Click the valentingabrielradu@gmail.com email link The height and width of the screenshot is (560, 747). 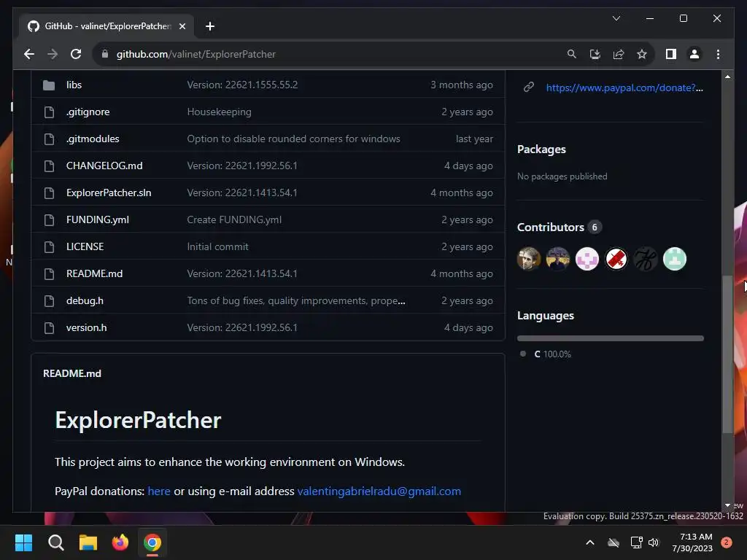pos(379,491)
